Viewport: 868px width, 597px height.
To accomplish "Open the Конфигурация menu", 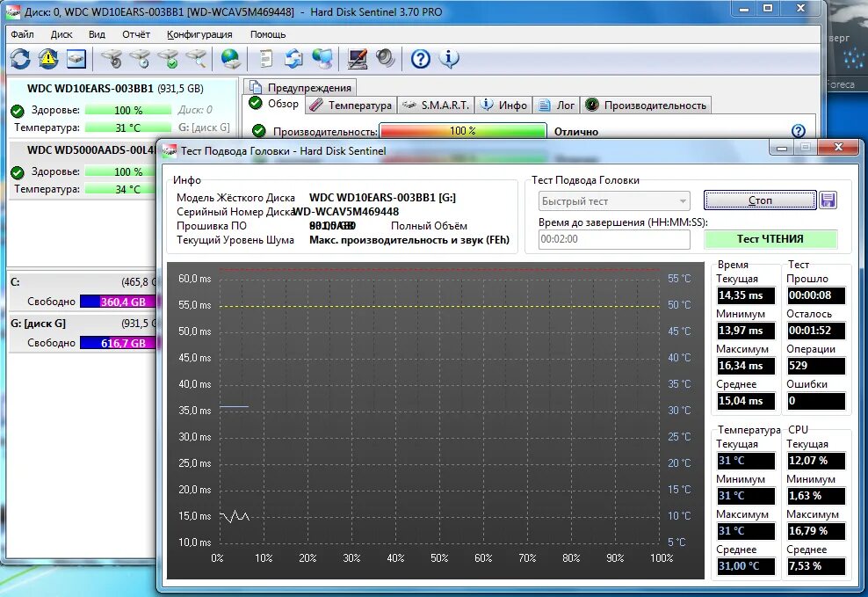I will (x=199, y=34).
